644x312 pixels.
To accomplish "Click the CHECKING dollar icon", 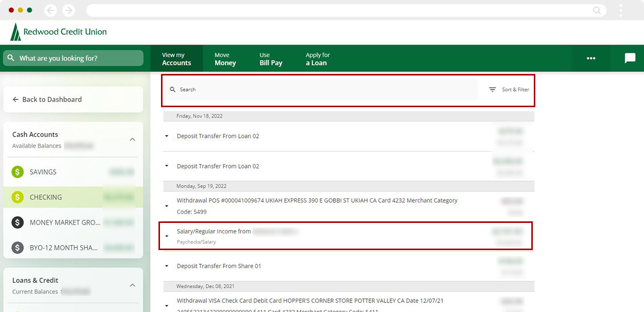I will tap(18, 197).
